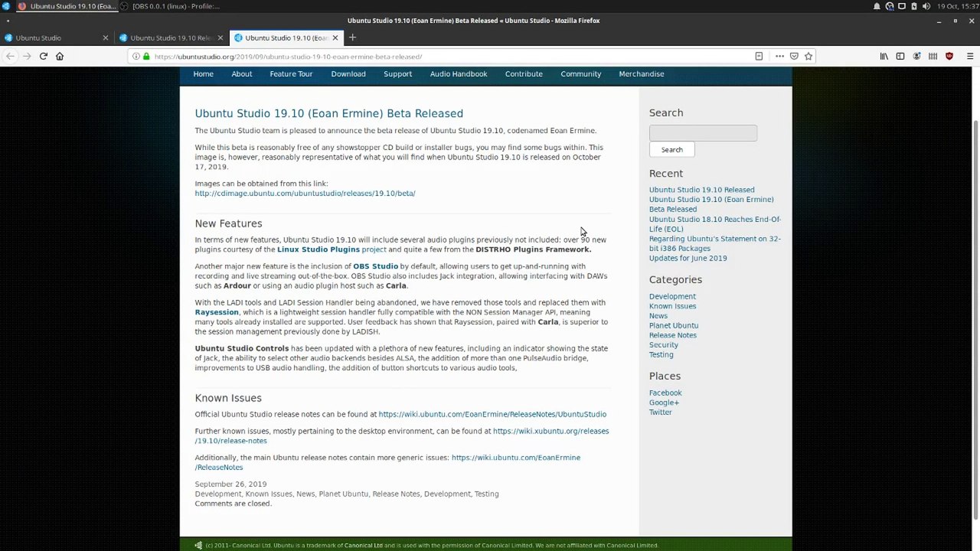Open the Planet Ubuntu category link
This screenshot has height=551, width=980.
coord(674,326)
